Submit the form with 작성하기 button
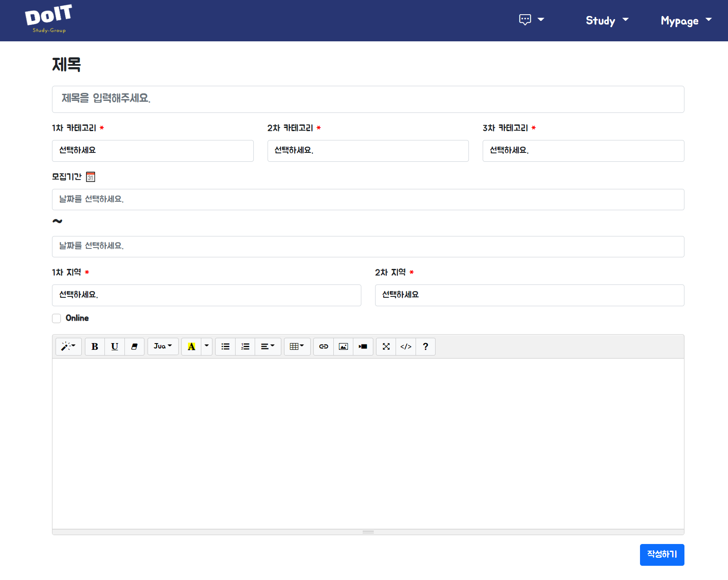This screenshot has width=728, height=580. (x=661, y=555)
